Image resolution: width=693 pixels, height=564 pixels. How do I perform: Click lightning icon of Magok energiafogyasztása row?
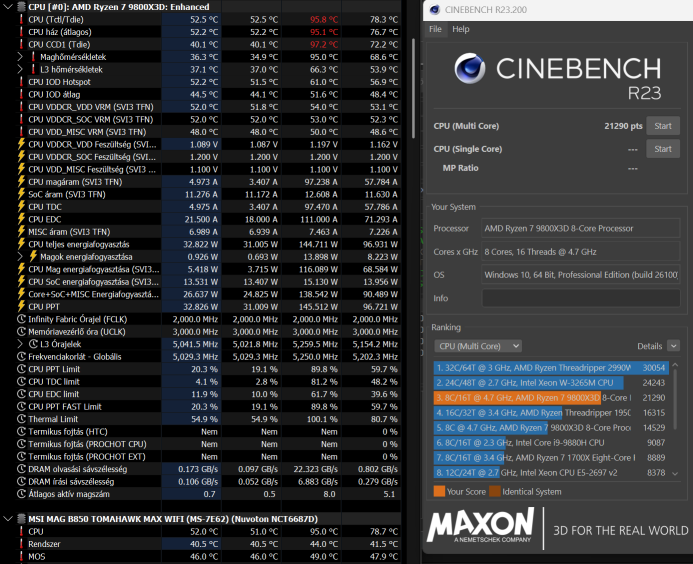click(x=33, y=256)
